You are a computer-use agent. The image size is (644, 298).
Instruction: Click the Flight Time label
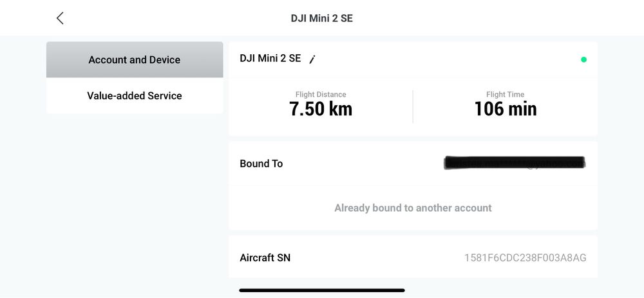point(505,94)
